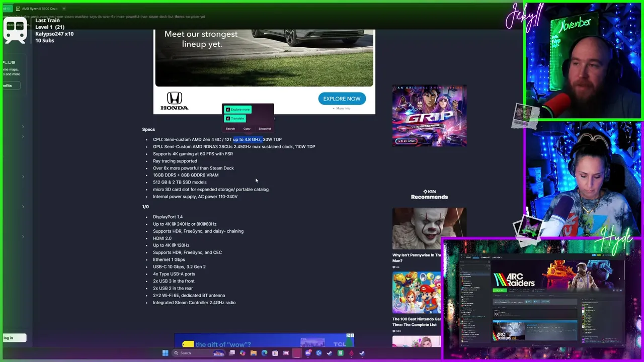Image resolution: width=644 pixels, height=362 pixels.
Task: Click the 'Integrated Steam Controller 2.4GHz radio' line
Action: tap(194, 303)
